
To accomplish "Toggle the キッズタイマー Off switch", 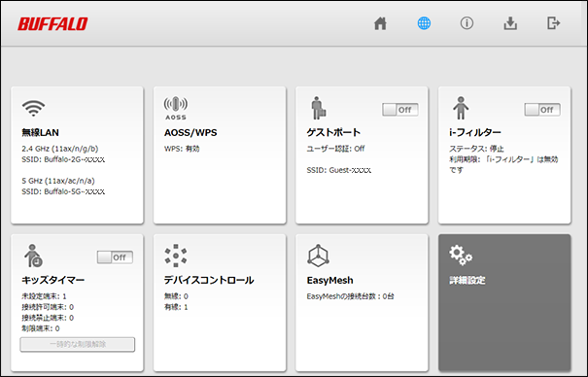I will [x=115, y=257].
